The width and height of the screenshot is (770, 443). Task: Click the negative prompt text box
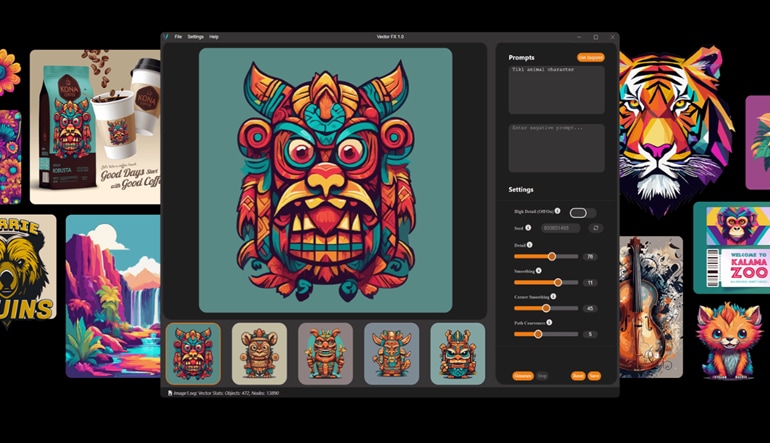(556, 148)
